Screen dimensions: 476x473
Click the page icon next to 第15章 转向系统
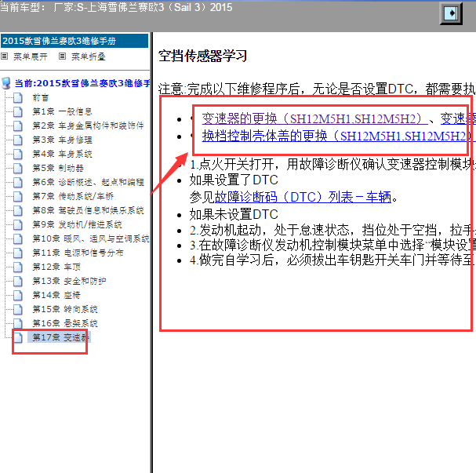18,309
